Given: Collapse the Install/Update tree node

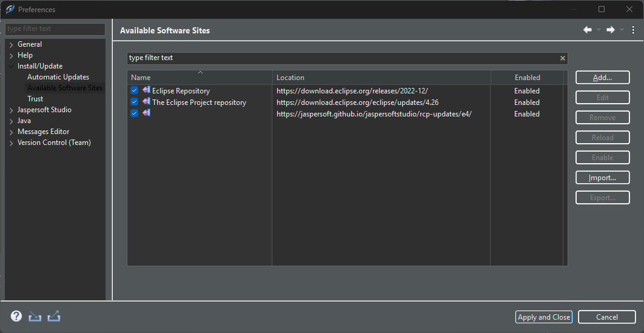Looking at the screenshot, I should (x=11, y=66).
